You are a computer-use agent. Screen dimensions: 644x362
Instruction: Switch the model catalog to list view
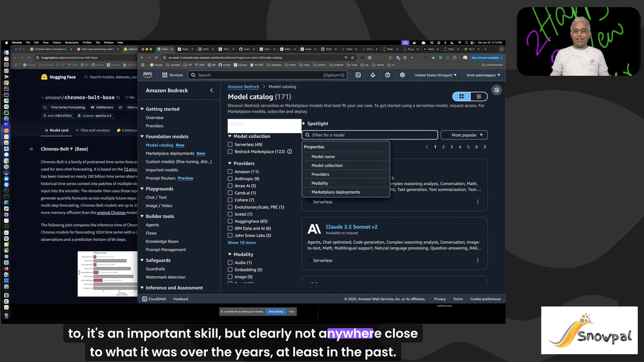[x=479, y=97]
